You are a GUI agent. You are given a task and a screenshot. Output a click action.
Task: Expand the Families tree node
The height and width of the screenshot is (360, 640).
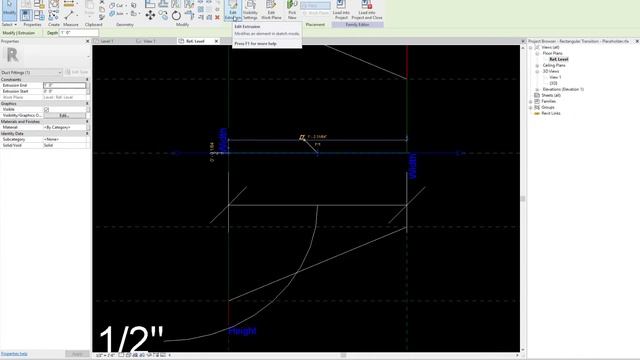point(531,101)
